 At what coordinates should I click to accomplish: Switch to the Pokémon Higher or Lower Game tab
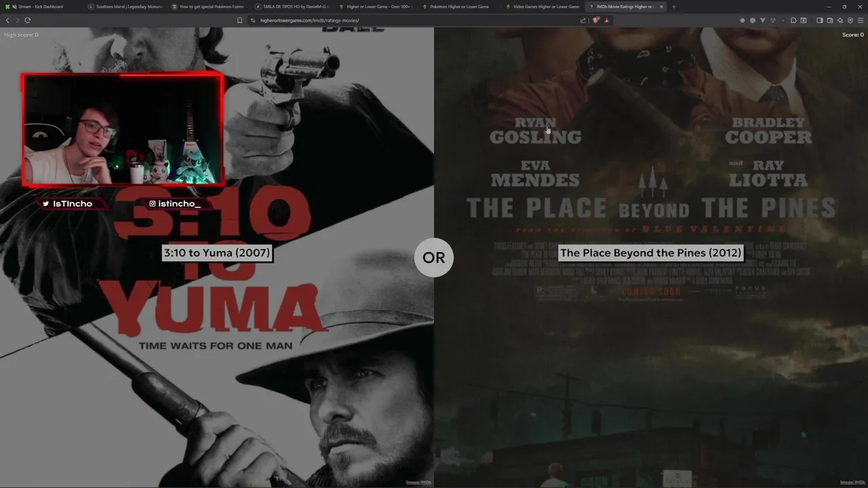[459, 7]
